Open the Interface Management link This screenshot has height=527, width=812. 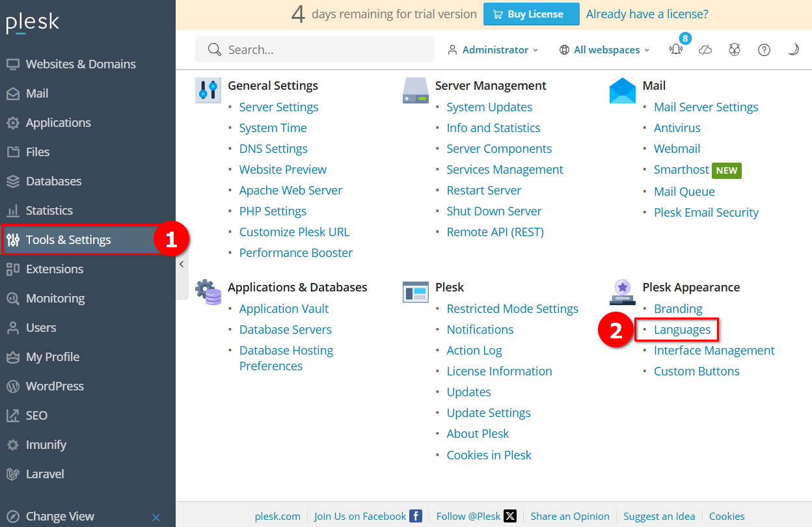714,351
